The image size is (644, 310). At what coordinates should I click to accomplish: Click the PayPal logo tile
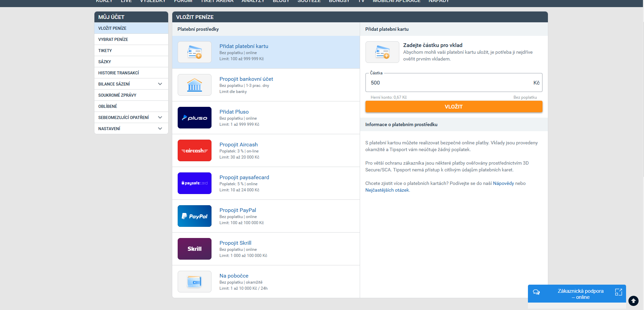point(195,216)
